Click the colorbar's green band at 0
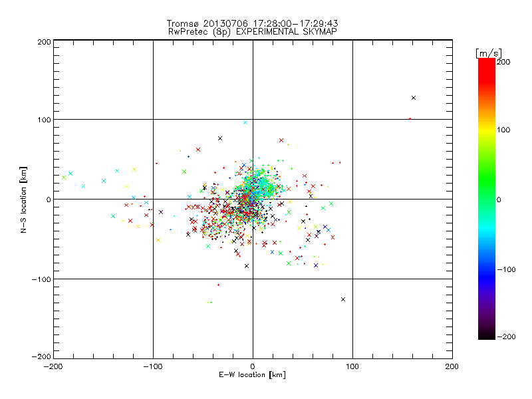Image resolution: width=532 pixels, height=399 pixels. [x=487, y=199]
